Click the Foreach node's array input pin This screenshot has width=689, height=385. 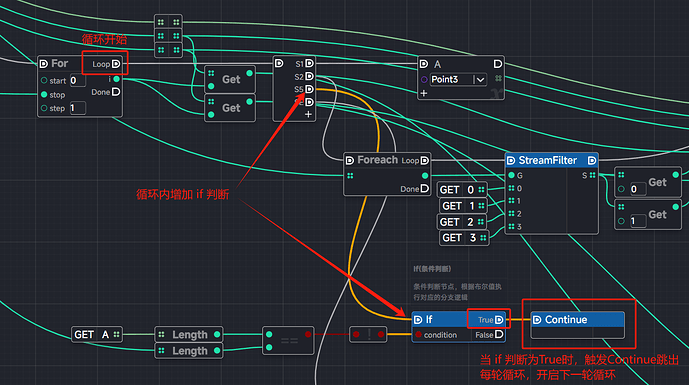pos(350,176)
